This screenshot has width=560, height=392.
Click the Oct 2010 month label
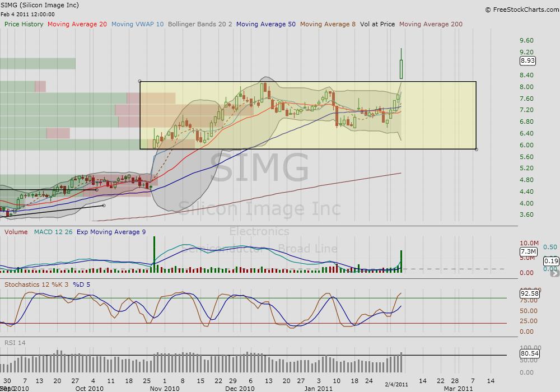coord(89,389)
